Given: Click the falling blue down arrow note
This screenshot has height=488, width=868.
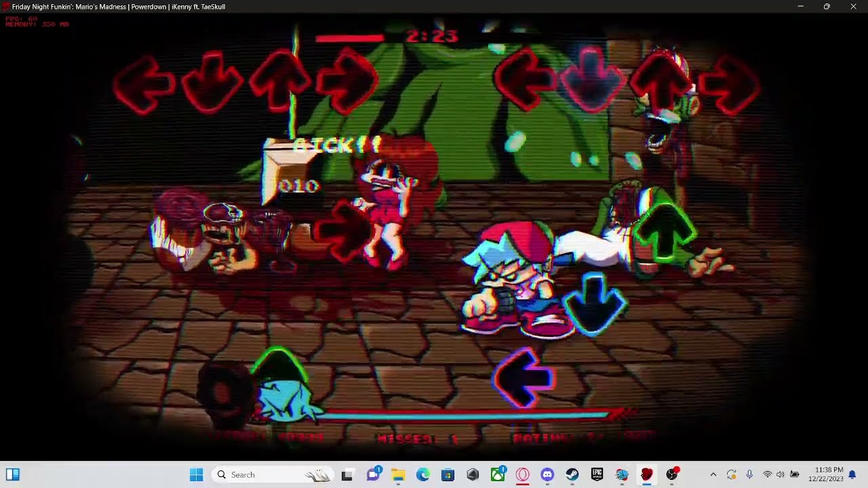Looking at the screenshot, I should coord(595,304).
